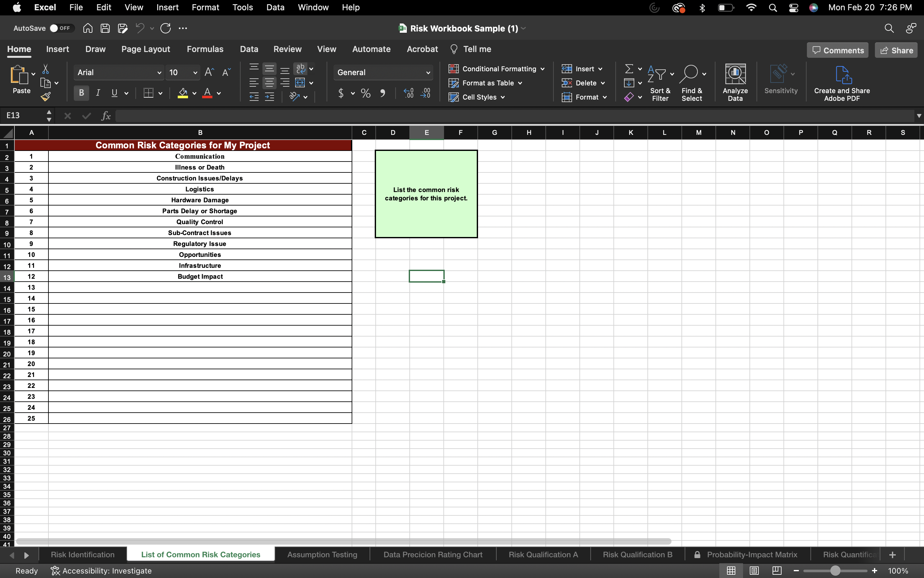924x578 pixels.
Task: Switch to the Assumption Testing sheet tab
Action: point(322,555)
